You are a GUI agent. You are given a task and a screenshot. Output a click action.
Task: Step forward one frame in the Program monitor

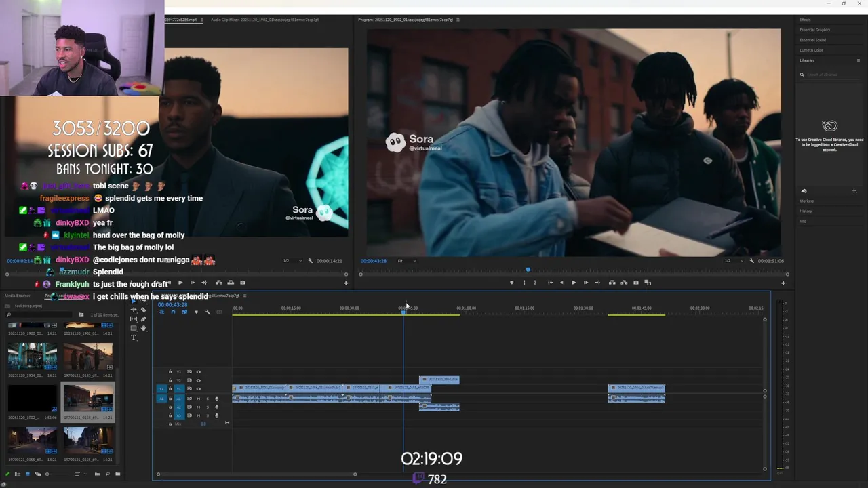[x=586, y=283]
